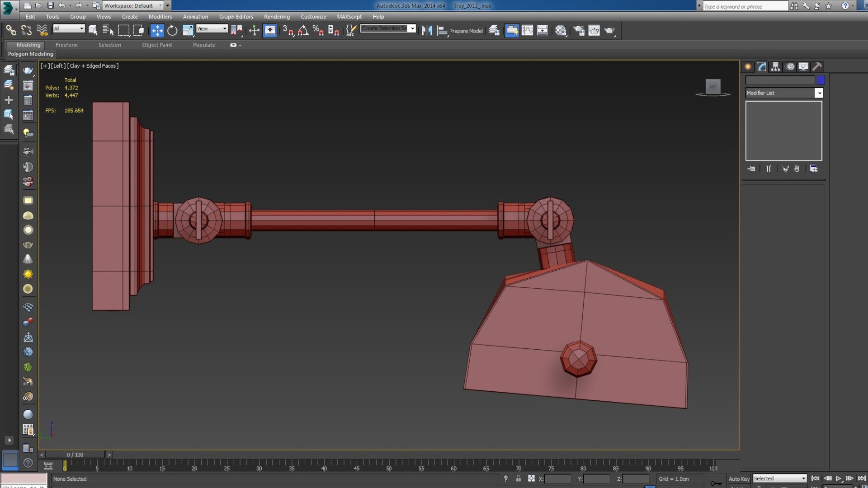Screen dimensions: 868x488
Task: Click the Polygon Modeling panel label
Action: pos(31,54)
